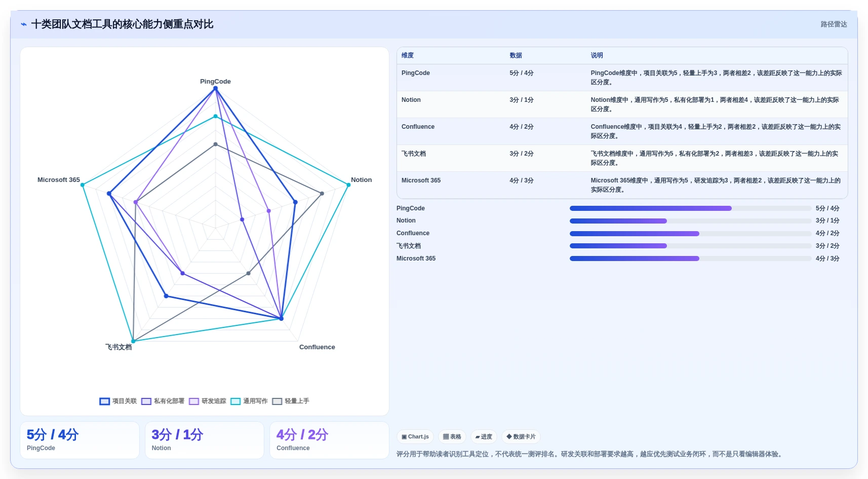The image size is (868, 479).
Task: Click the 维度 column header
Action: (x=408, y=55)
